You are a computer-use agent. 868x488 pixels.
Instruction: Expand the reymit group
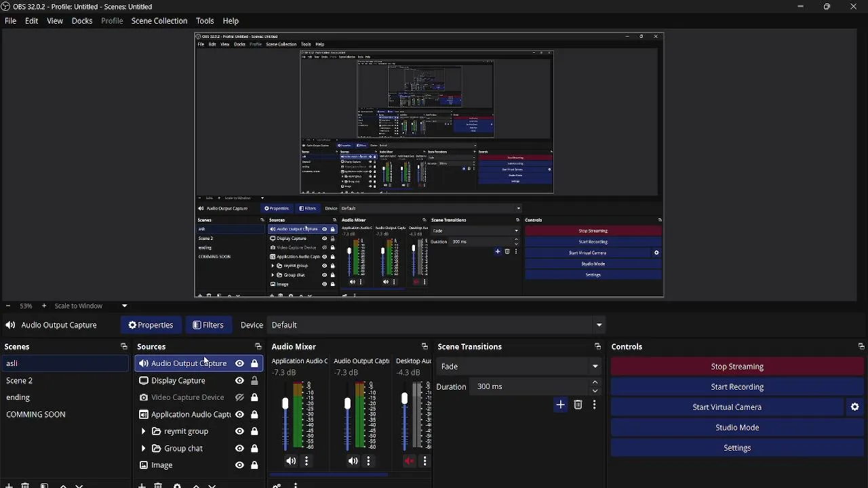click(143, 431)
